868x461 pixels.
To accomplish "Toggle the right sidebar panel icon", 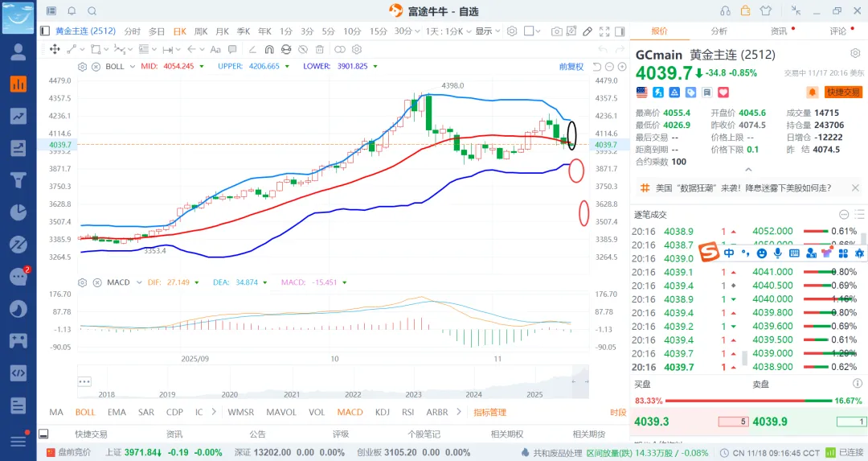I will tap(620, 31).
